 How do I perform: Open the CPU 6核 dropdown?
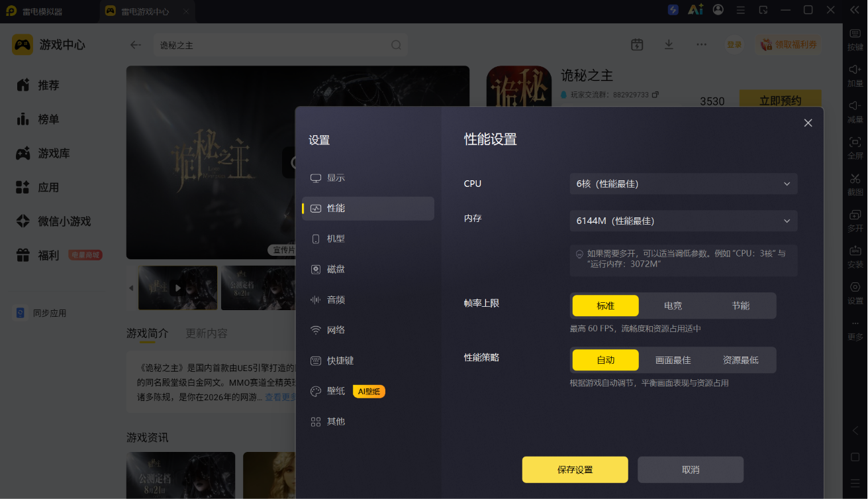683,184
